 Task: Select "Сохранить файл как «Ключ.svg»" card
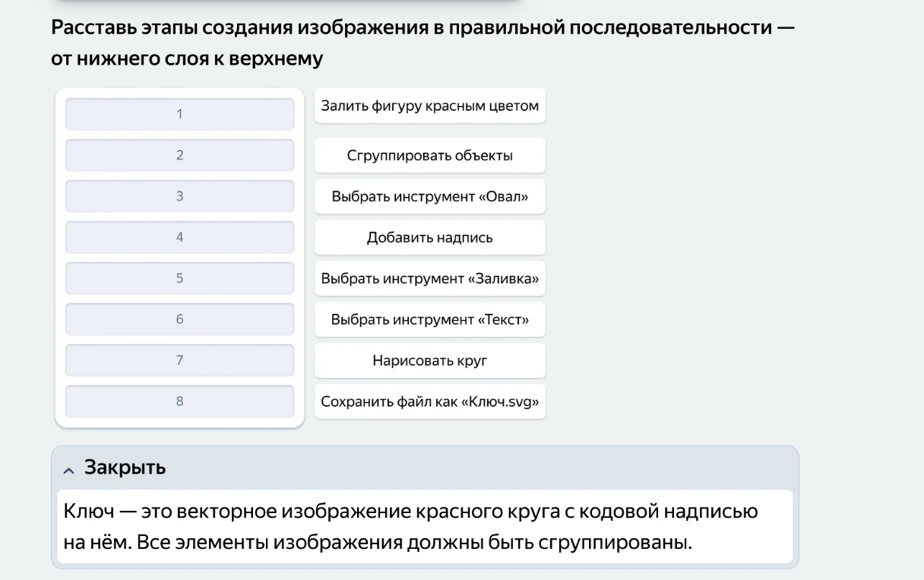tap(429, 401)
